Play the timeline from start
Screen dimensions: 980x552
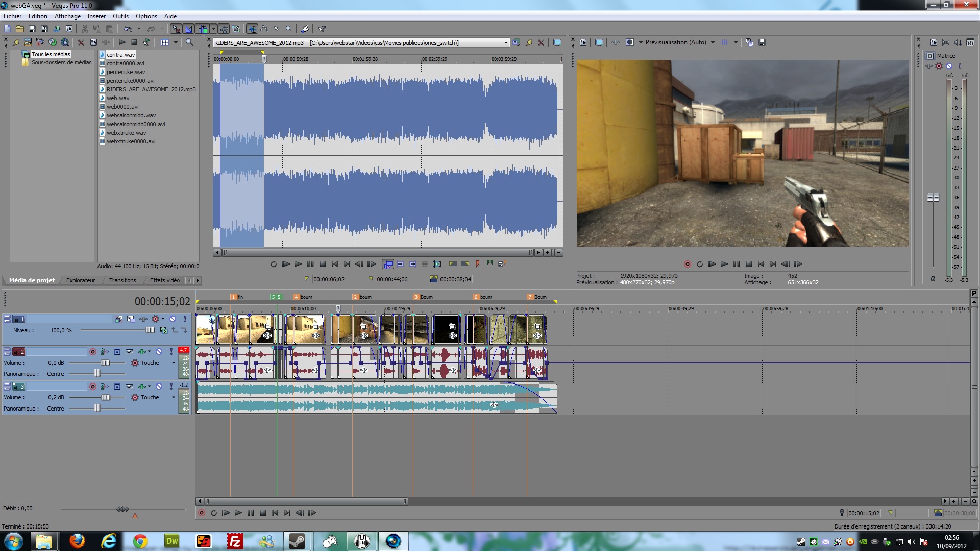(x=226, y=513)
